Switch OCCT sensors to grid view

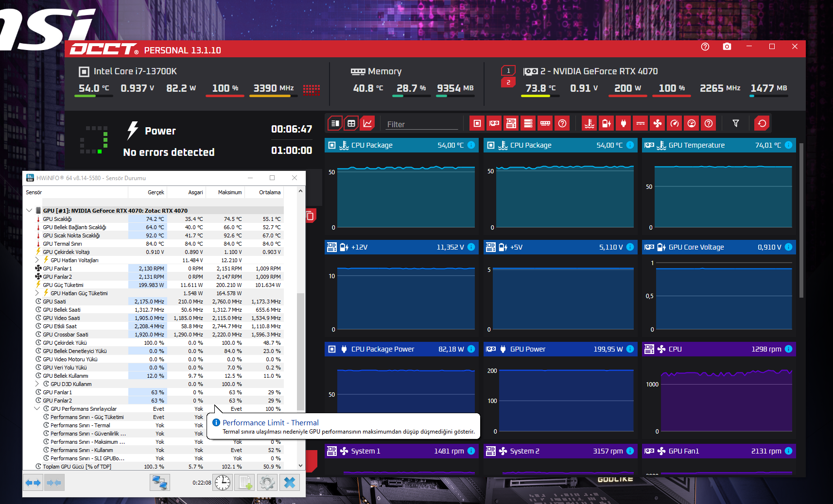pos(351,123)
